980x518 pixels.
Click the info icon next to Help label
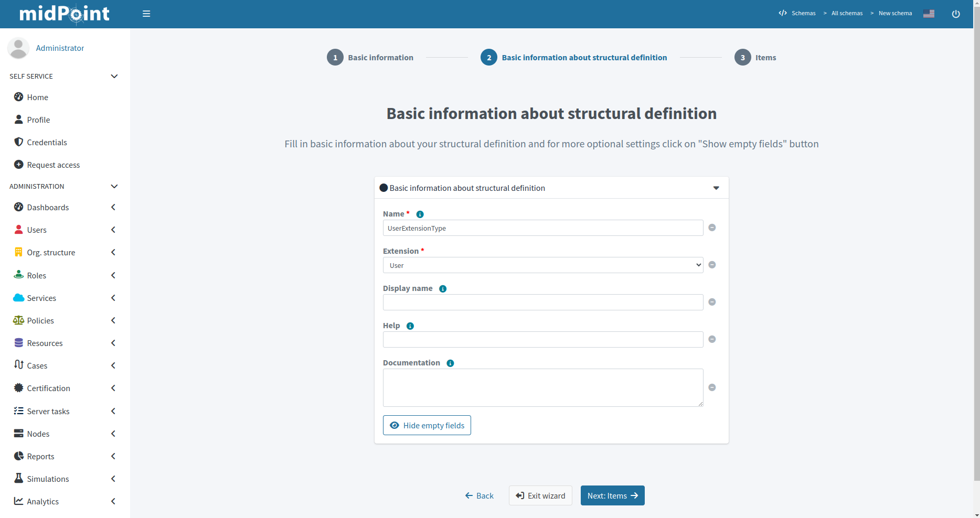click(410, 326)
